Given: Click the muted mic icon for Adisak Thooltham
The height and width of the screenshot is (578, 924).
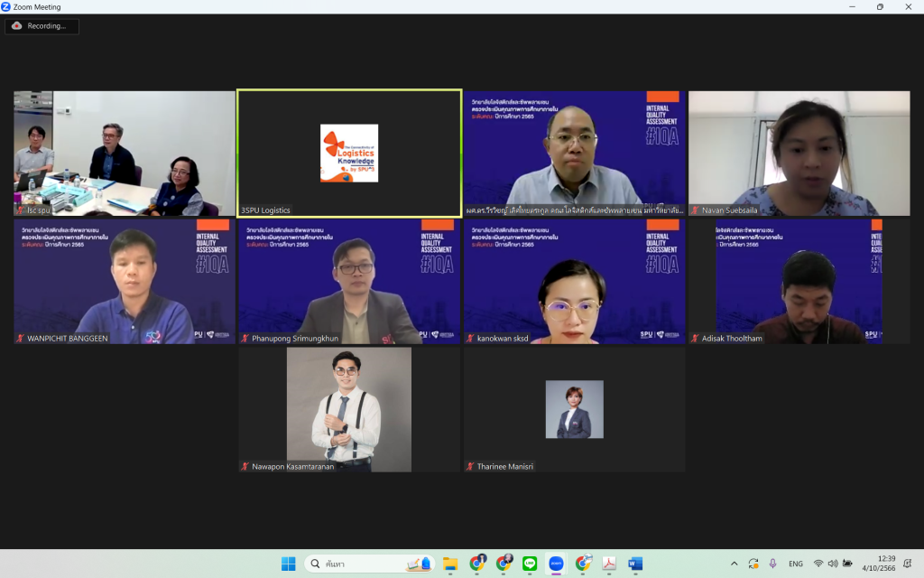Looking at the screenshot, I should click(x=696, y=338).
